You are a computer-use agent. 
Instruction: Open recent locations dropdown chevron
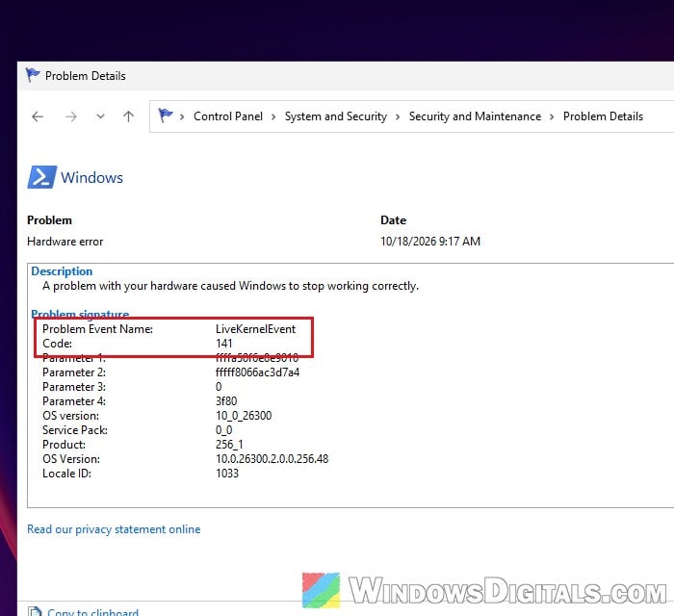pyautogui.click(x=100, y=116)
